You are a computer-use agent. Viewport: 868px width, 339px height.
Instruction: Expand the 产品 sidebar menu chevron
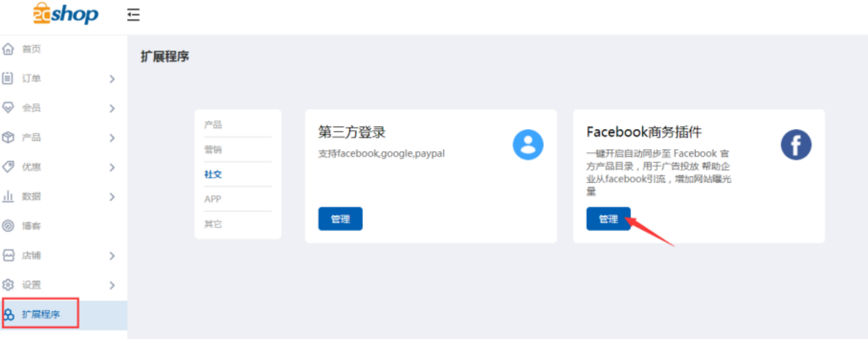(112, 138)
